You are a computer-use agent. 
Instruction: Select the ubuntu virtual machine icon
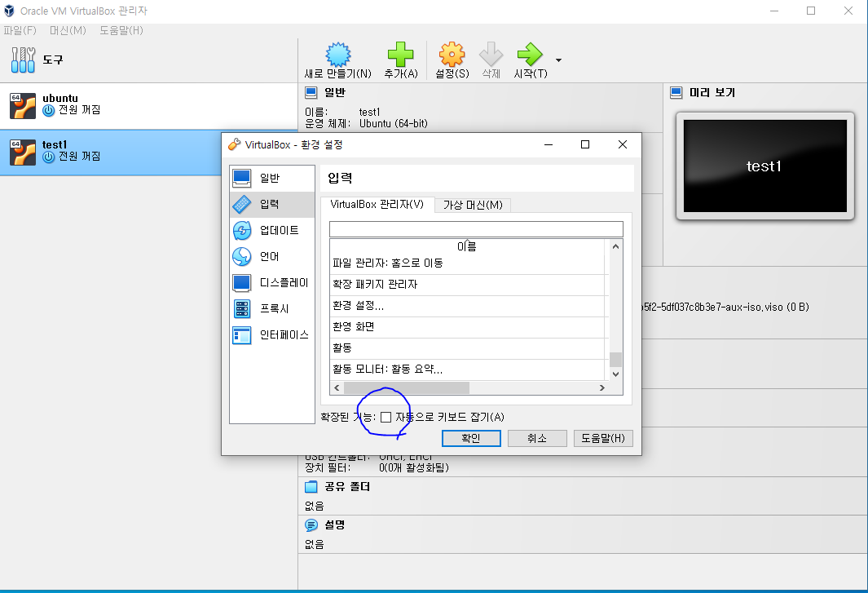(23, 105)
